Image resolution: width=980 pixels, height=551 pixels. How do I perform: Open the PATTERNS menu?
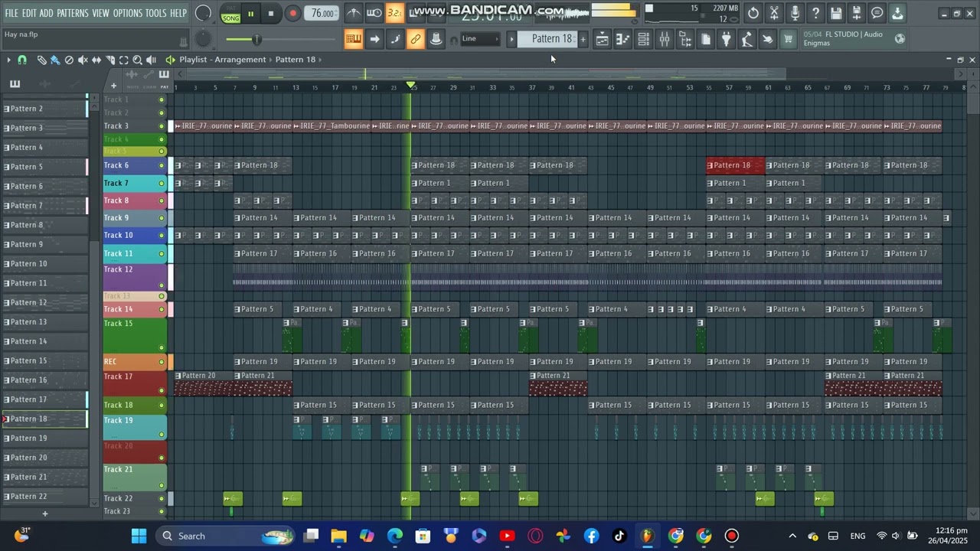(x=73, y=13)
